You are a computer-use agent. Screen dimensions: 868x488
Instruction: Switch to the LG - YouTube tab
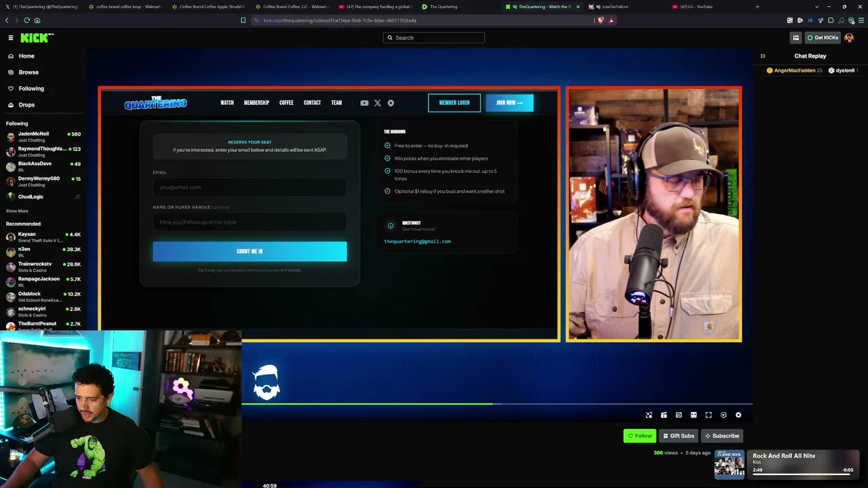coord(710,7)
